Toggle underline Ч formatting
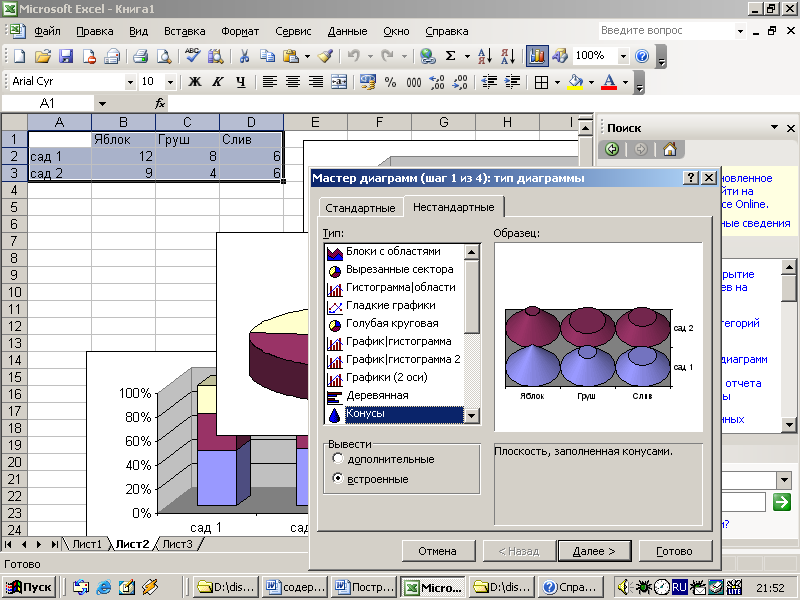 [x=241, y=82]
